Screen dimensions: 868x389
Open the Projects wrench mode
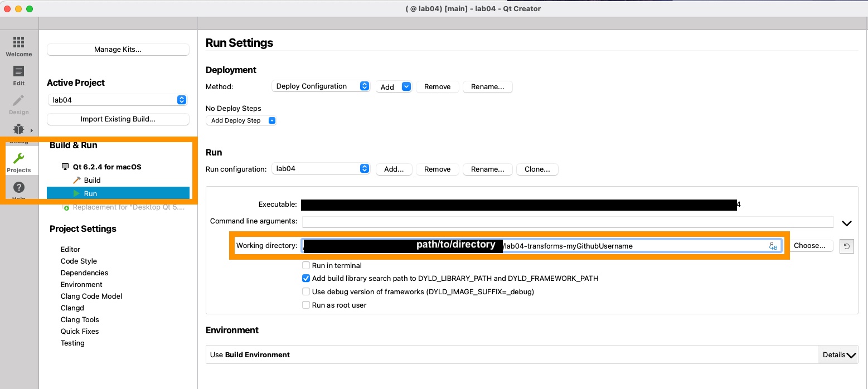pos(19,162)
